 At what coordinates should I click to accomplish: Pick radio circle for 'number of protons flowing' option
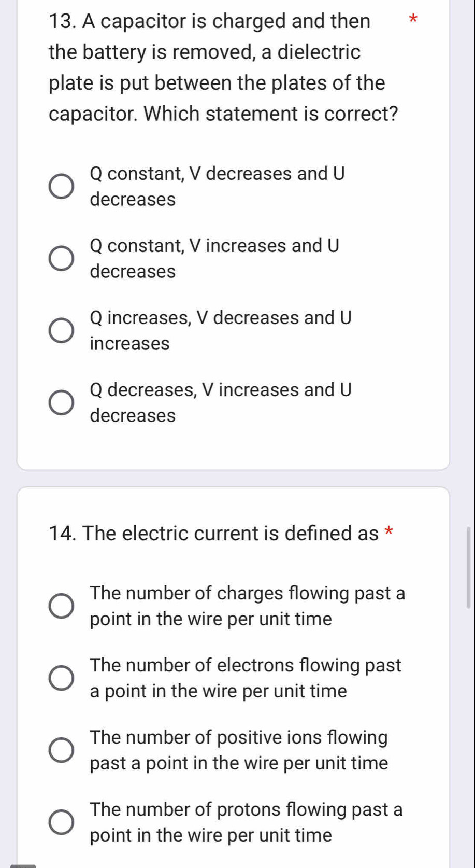61,822
